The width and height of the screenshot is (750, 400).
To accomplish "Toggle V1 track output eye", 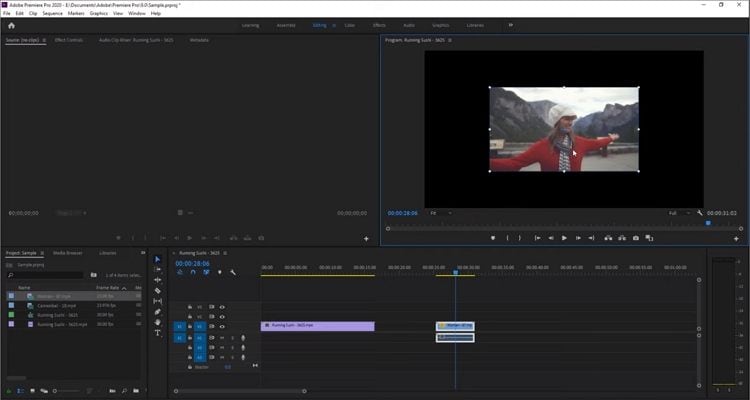I will (x=222, y=327).
